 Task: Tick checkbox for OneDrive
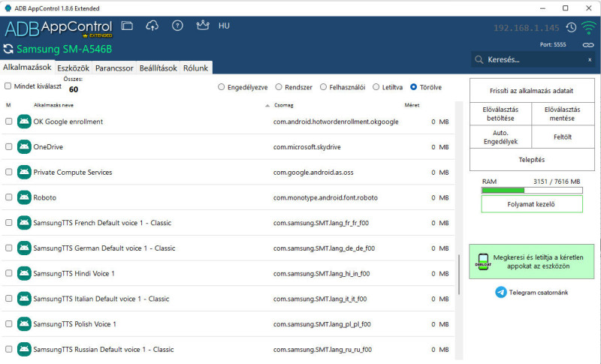(8, 146)
